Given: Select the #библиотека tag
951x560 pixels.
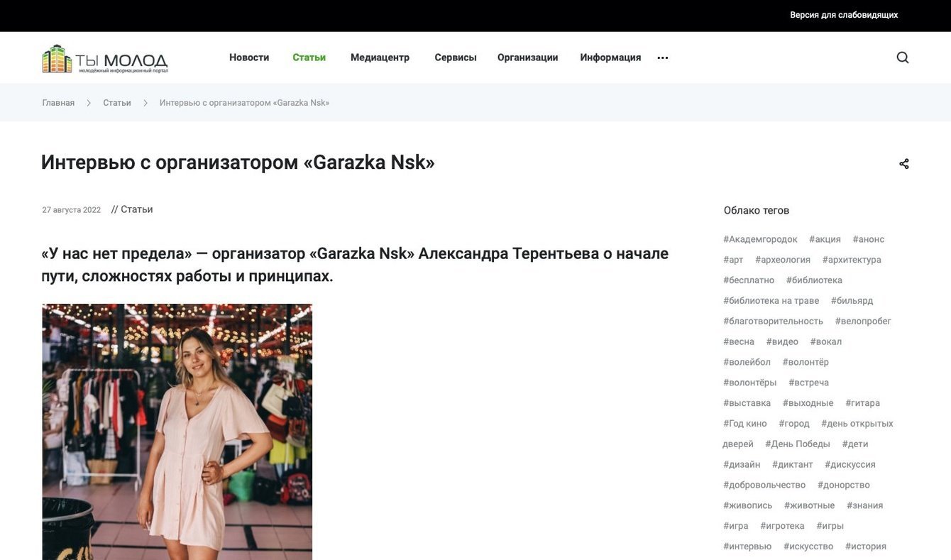Looking at the screenshot, I should [815, 281].
